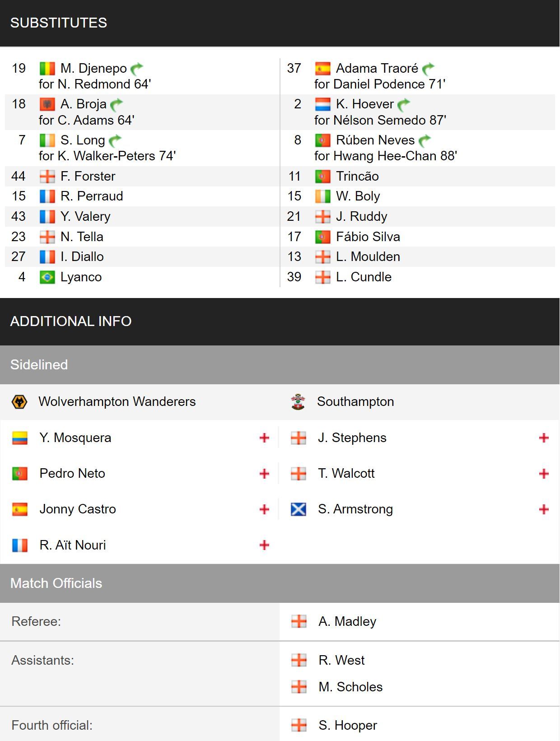Click the Scotland flag beside S. Armstrong
This screenshot has width=560, height=741.
[x=299, y=509]
